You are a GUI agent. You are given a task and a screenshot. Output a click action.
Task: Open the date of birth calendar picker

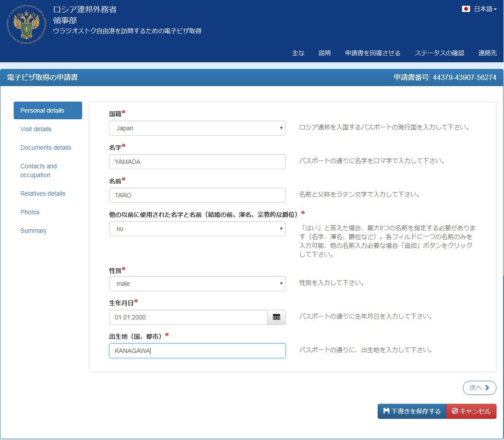pyautogui.click(x=277, y=317)
